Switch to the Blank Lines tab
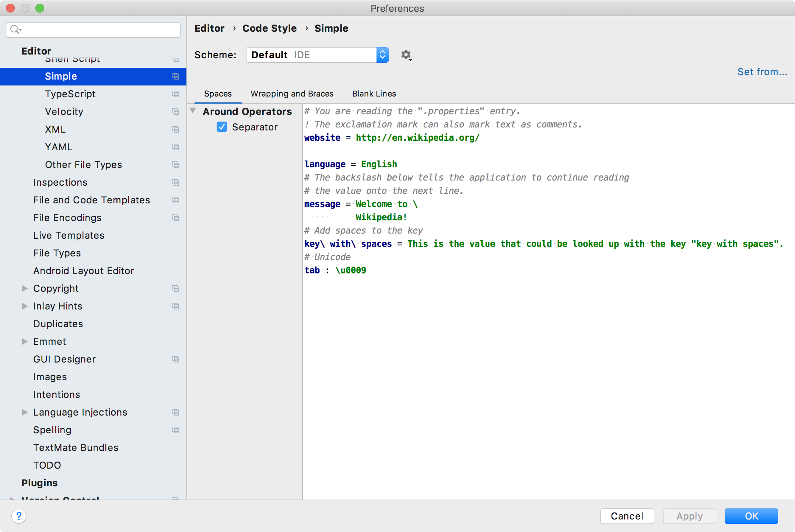Viewport: 795px width, 532px height. pos(374,94)
